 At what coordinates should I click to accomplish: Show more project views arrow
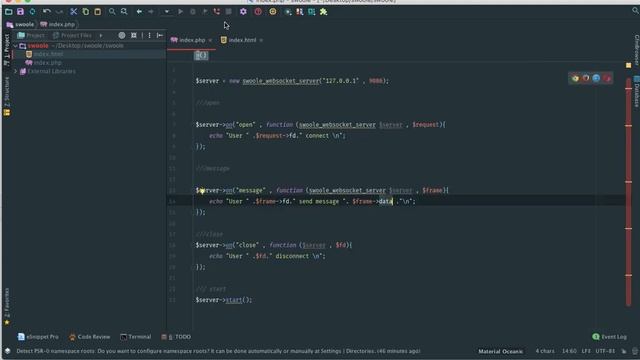pos(101,36)
